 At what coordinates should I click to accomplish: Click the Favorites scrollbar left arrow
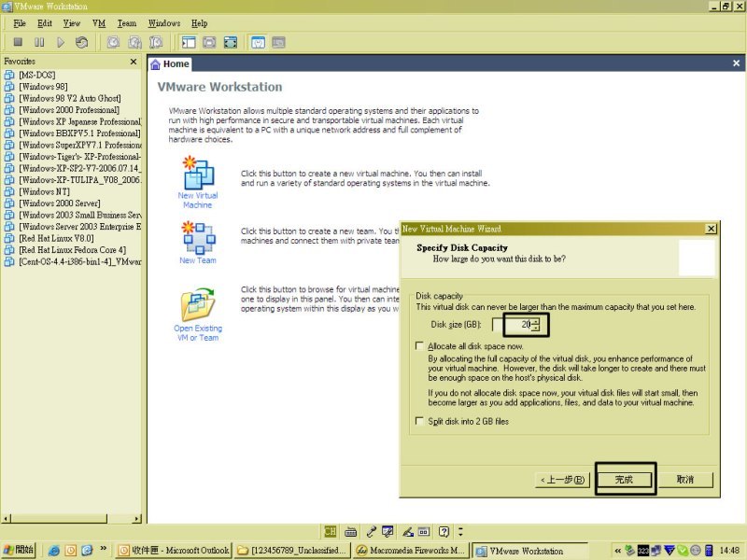[6, 518]
